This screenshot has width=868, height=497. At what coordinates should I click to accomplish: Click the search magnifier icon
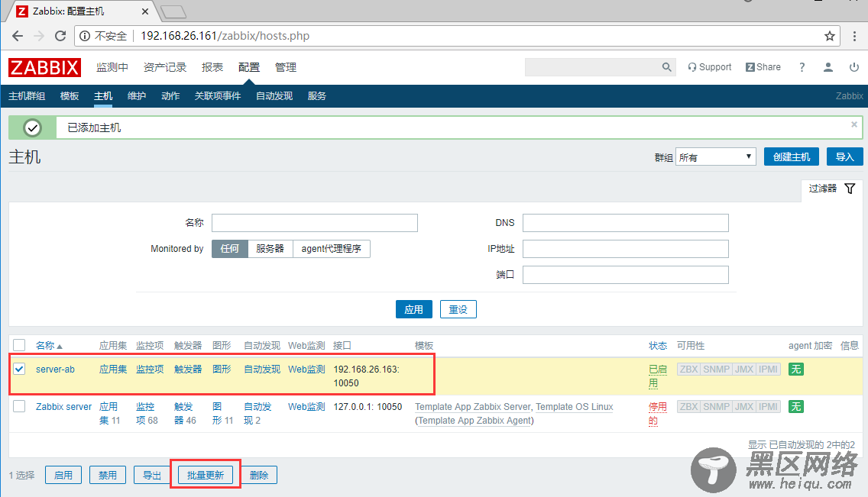coord(666,67)
